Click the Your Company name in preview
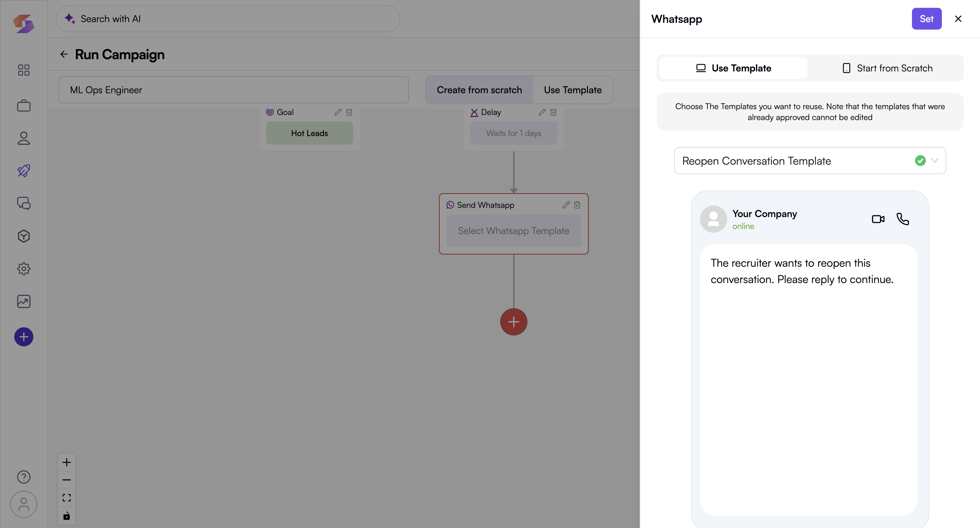The image size is (980, 528). tap(765, 214)
